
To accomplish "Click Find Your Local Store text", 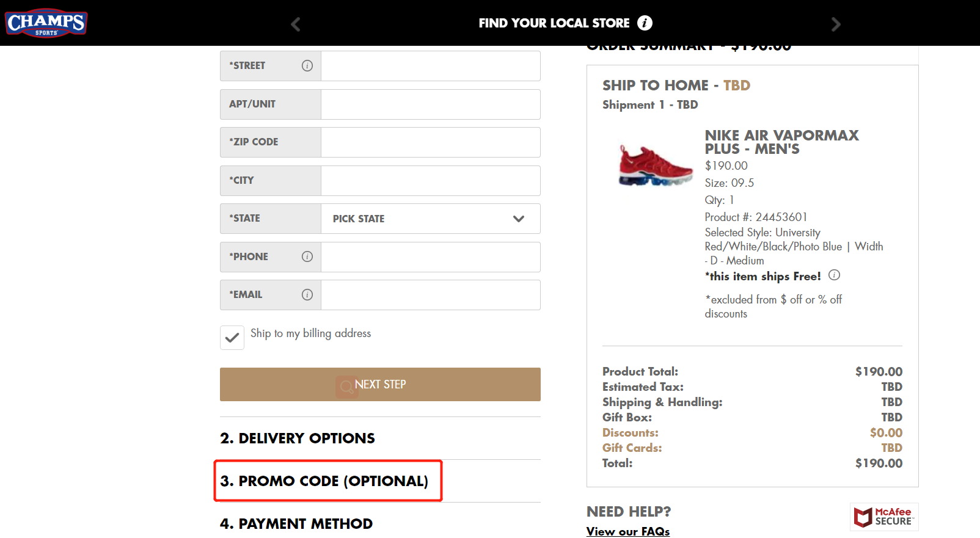I will pos(554,23).
